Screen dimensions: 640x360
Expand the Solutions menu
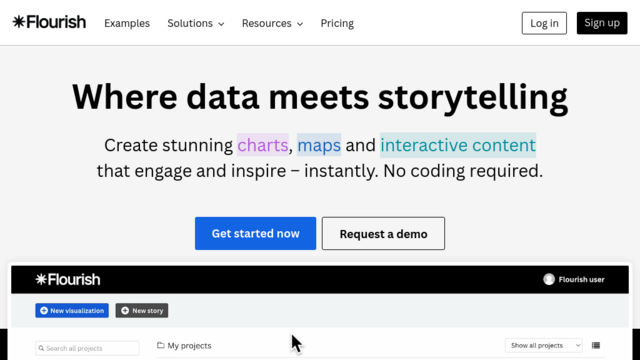point(196,23)
